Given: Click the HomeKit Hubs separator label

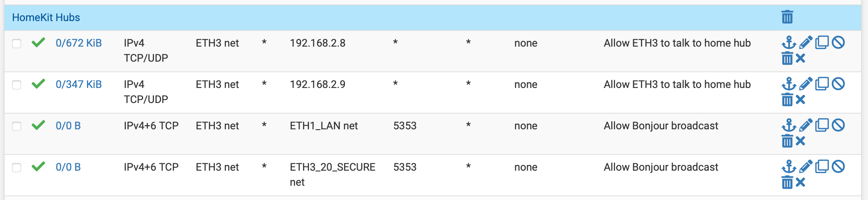Looking at the screenshot, I should tap(46, 17).
